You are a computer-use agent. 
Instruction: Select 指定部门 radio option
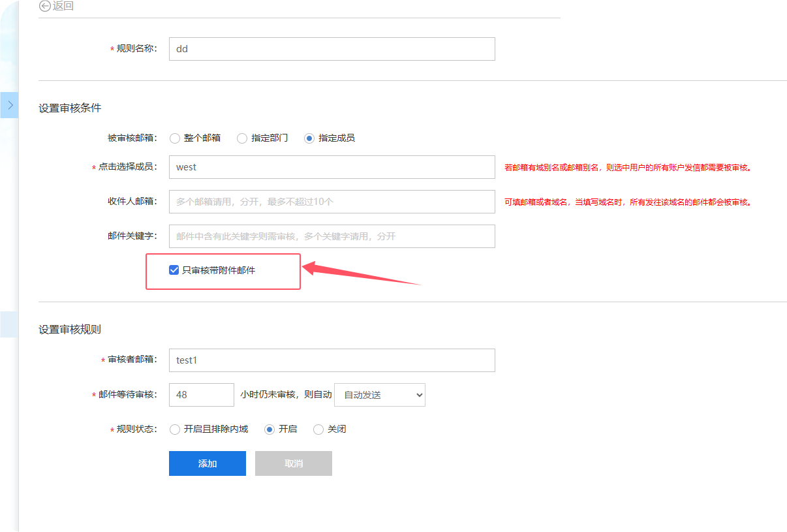coord(242,138)
